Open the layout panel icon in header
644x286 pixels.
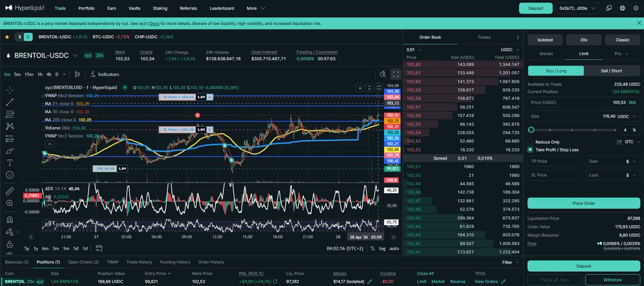pos(609,8)
